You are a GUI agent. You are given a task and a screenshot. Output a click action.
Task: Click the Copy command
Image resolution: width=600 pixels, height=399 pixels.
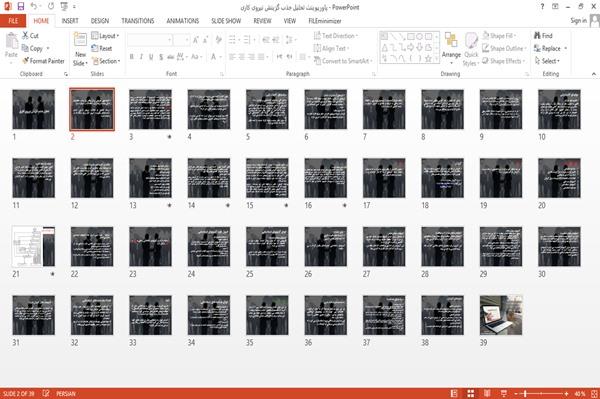[x=32, y=48]
